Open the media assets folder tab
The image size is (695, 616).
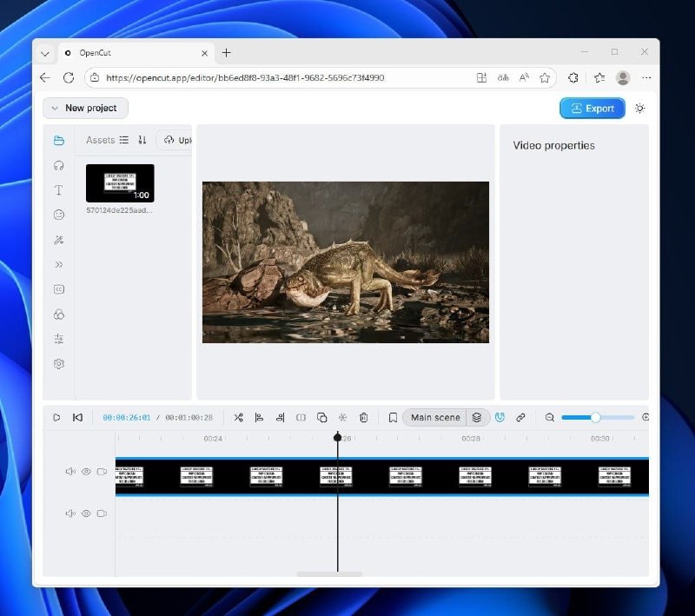[x=59, y=141]
